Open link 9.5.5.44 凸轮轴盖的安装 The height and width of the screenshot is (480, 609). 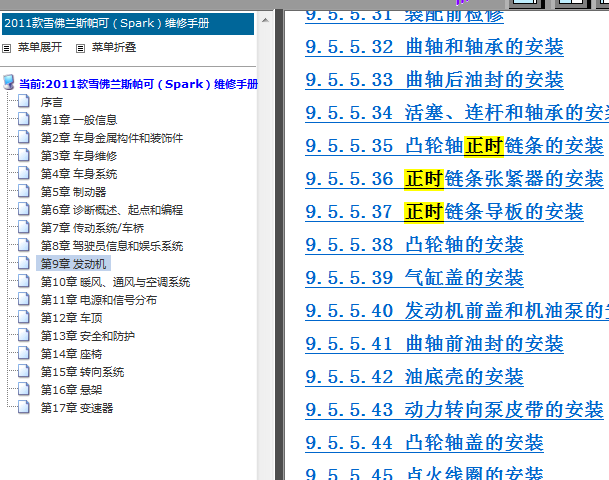tap(424, 443)
